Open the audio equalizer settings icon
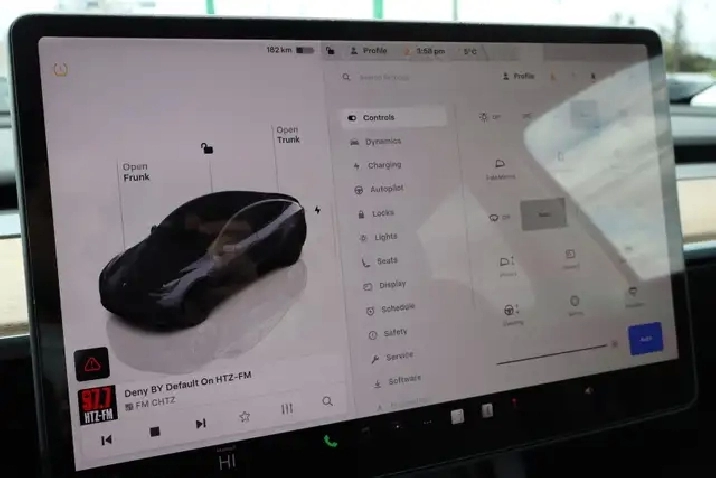 (287, 409)
